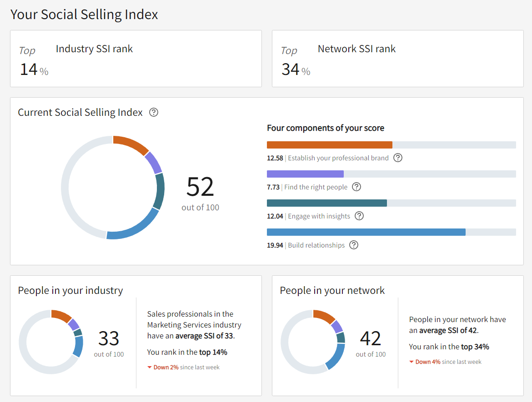This screenshot has height=402, width=532.
Task: Click the network average score of 42
Action: point(371,338)
